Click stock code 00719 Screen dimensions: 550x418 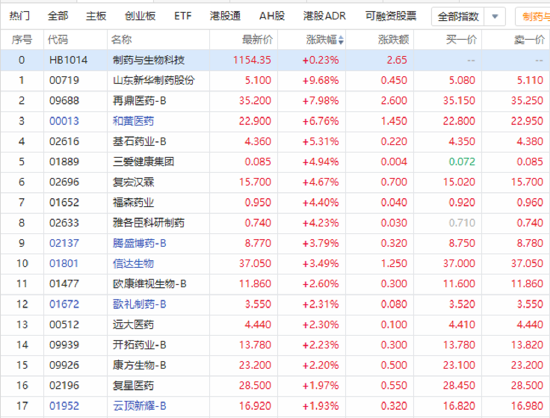point(64,80)
